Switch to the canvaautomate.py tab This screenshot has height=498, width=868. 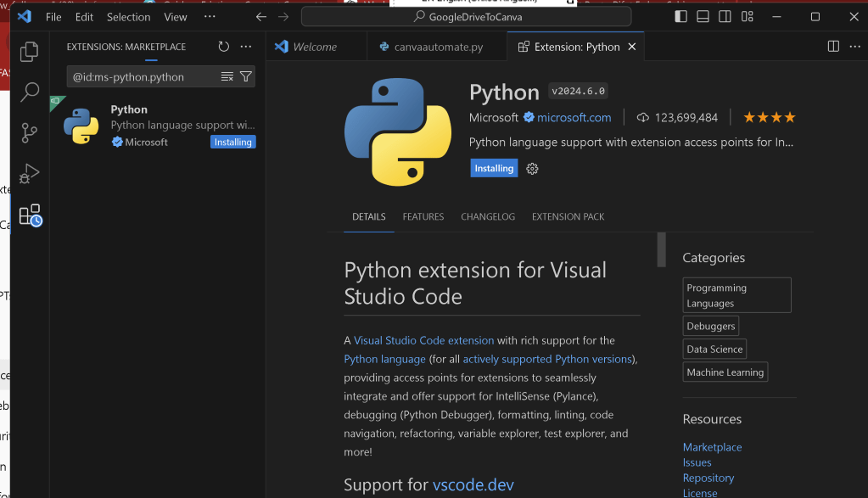437,47
